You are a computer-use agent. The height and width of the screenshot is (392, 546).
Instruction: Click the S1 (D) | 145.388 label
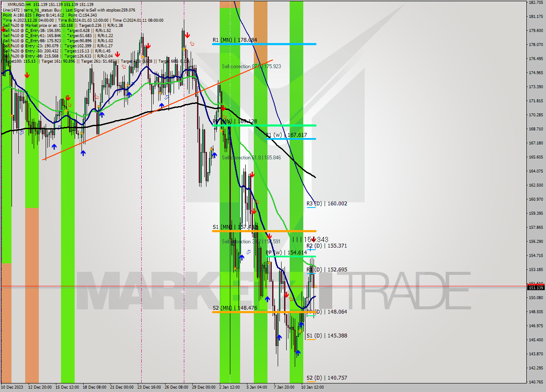coord(327,336)
